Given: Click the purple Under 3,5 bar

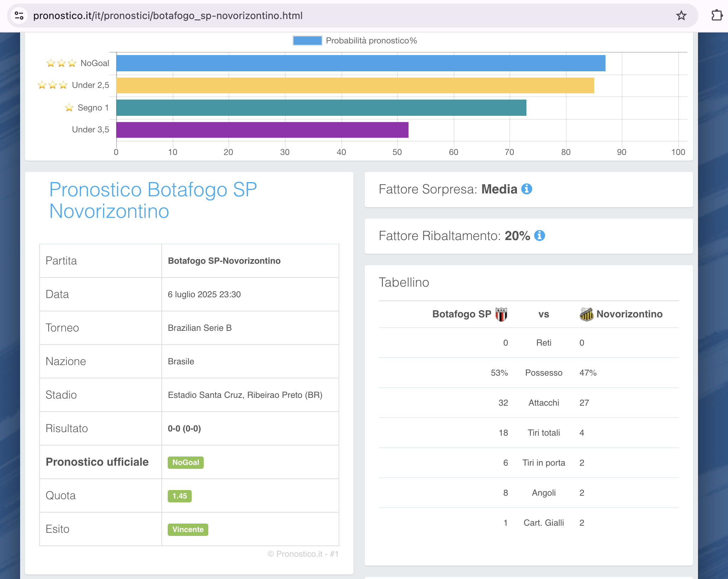Looking at the screenshot, I should tap(262, 130).
